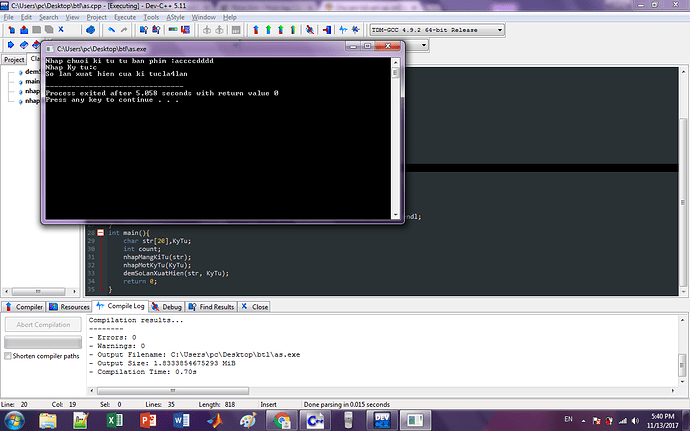The height and width of the screenshot is (431, 690).
Task: Click the Close tab in bottom panel
Action: click(x=255, y=307)
